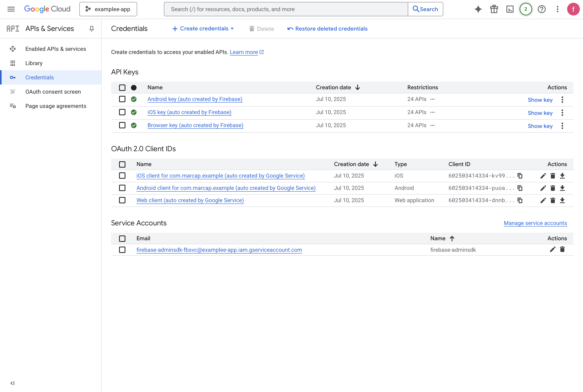Viewport: 583px width, 392px height.
Task: Check the Android key checkbox
Action: pyautogui.click(x=122, y=99)
